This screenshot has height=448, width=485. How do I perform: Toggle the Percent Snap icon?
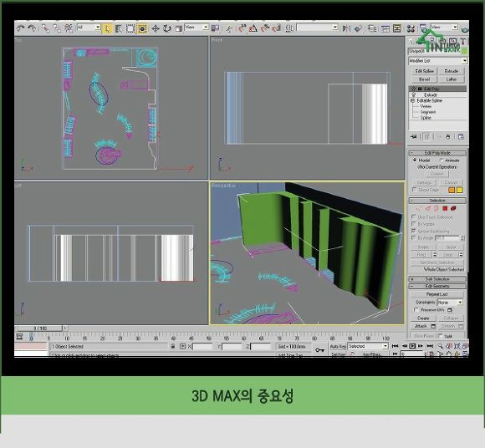point(265,28)
